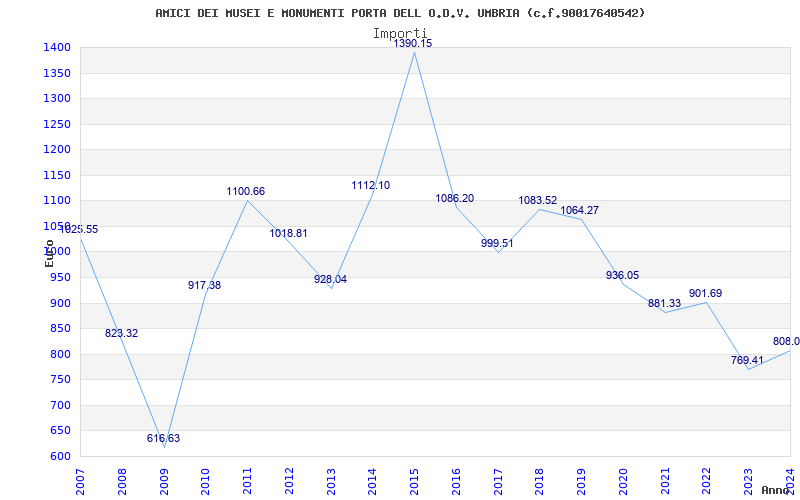Click the 2007 year axis label
The height and width of the screenshot is (500, 800).
pos(80,481)
